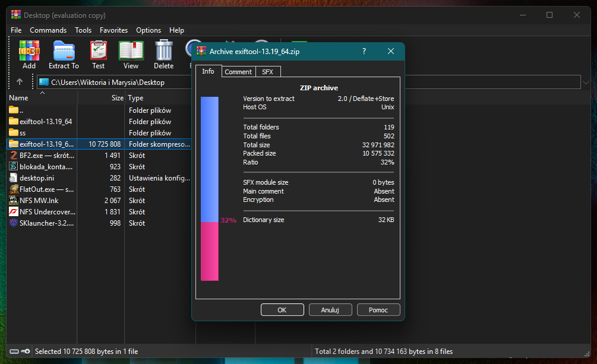597x364 pixels.
Task: Expand the address path dropdown arrow
Action: (586, 83)
